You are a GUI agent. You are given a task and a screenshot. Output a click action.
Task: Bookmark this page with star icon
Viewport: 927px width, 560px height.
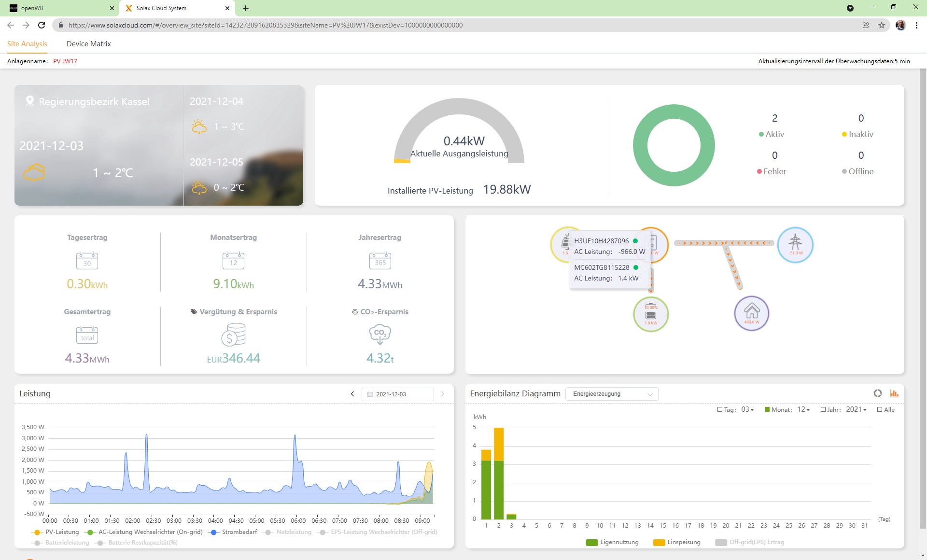[x=882, y=25]
